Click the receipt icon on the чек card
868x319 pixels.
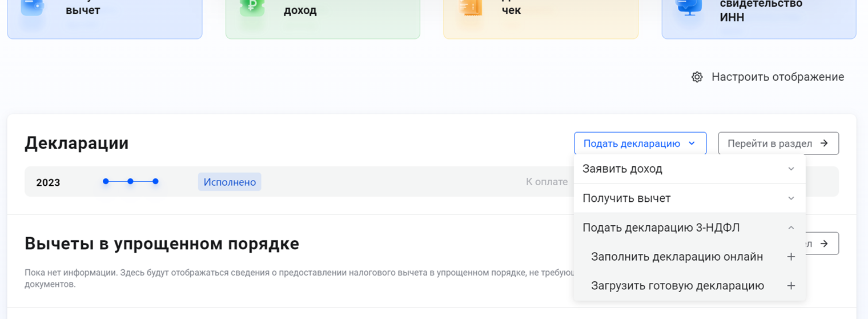point(470,7)
